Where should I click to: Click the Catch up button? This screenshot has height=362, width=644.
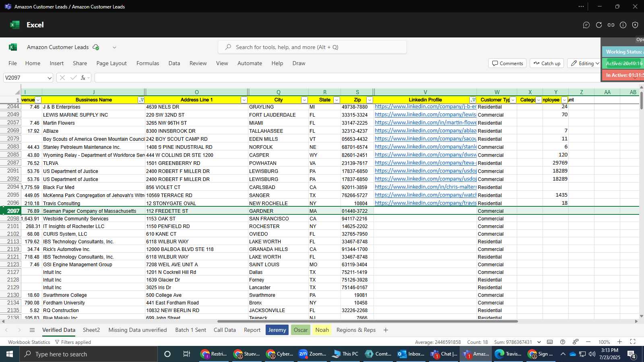547,63
